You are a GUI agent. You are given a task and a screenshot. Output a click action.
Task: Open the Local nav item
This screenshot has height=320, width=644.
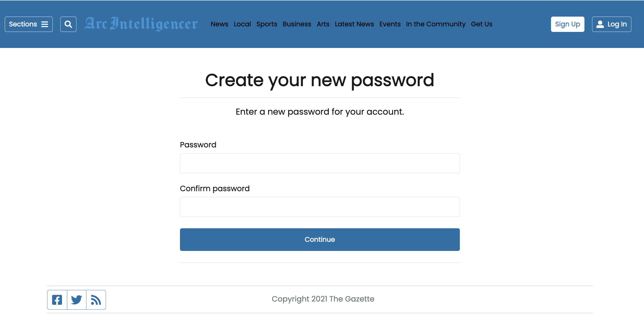pos(242,24)
